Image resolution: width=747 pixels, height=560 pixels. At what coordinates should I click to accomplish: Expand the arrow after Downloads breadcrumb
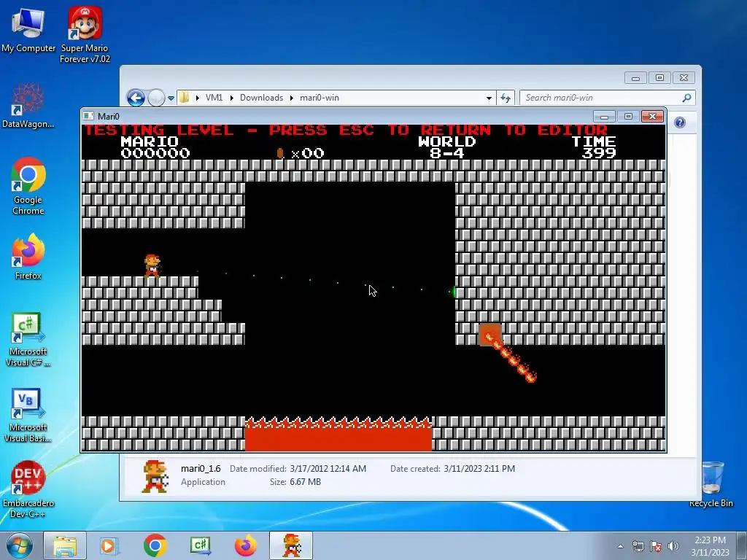[x=292, y=98]
